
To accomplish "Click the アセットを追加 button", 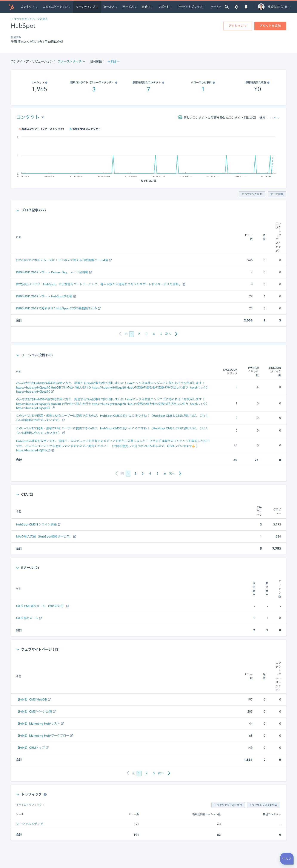I will 270,26.
